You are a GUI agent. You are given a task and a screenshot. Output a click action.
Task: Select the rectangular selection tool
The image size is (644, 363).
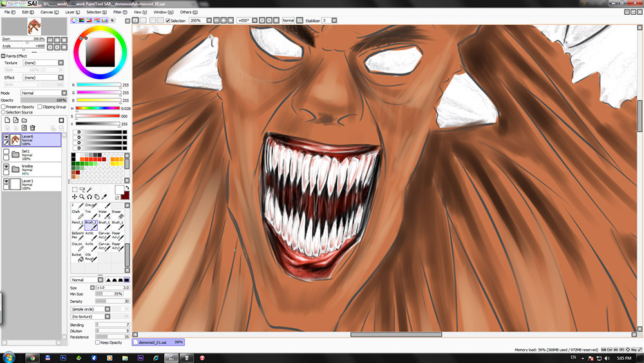74,190
